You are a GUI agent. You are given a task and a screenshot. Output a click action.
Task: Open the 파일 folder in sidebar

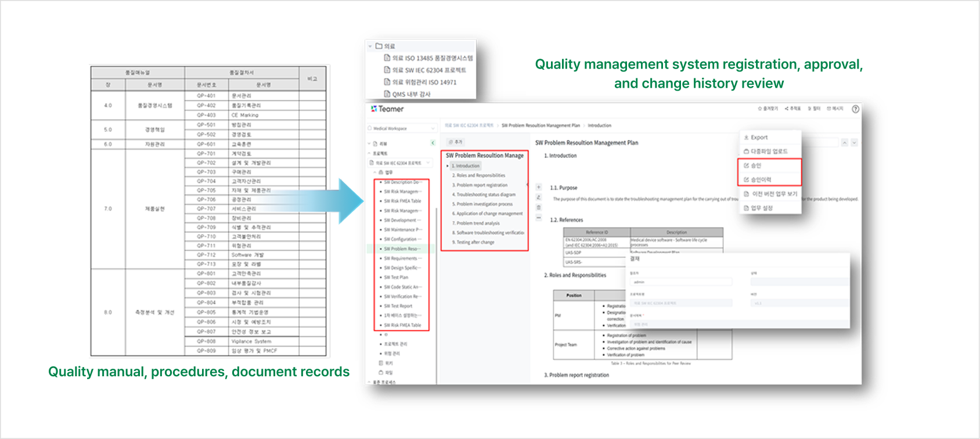click(385, 372)
